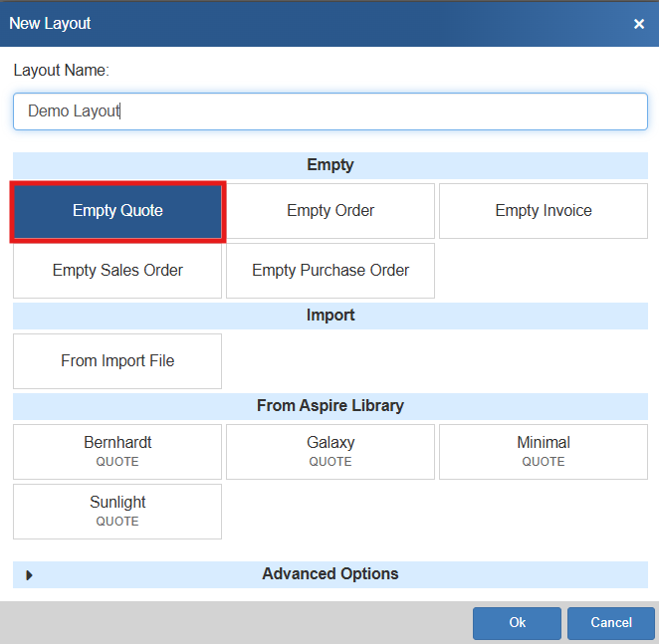Click the From Aspire Library header
The image size is (659, 644).
click(x=330, y=406)
